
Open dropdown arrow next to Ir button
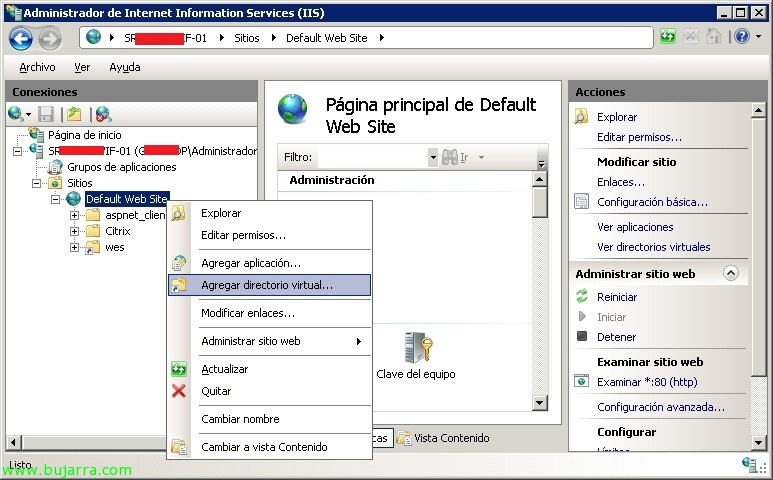pos(481,157)
